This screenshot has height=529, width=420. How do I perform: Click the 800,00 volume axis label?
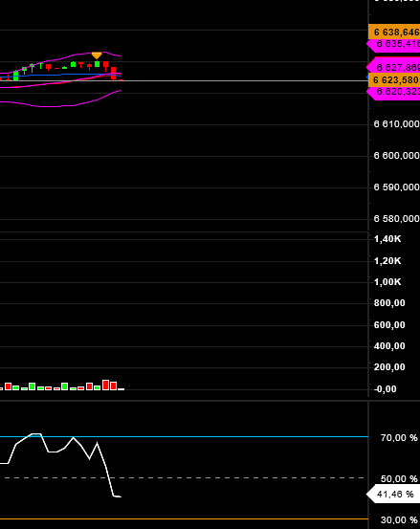(389, 303)
